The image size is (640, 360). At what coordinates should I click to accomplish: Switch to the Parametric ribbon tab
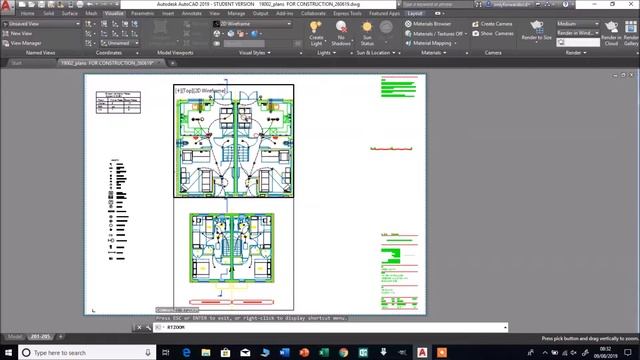(x=142, y=13)
